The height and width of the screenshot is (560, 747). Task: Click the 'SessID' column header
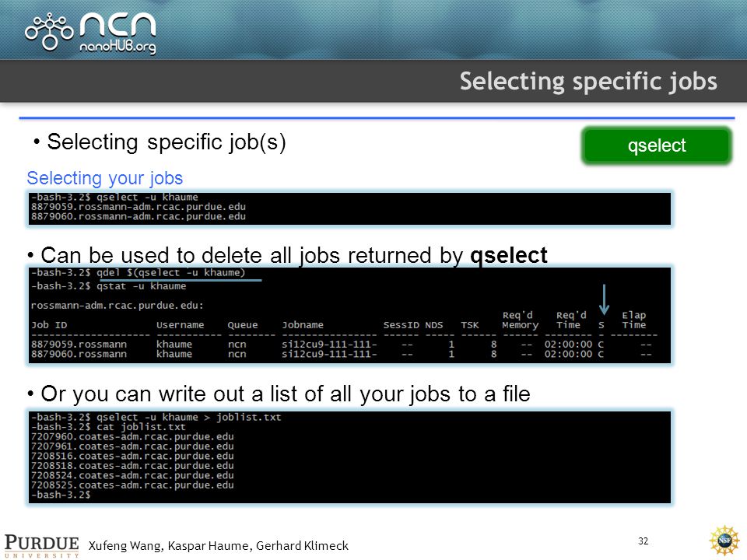(x=402, y=325)
